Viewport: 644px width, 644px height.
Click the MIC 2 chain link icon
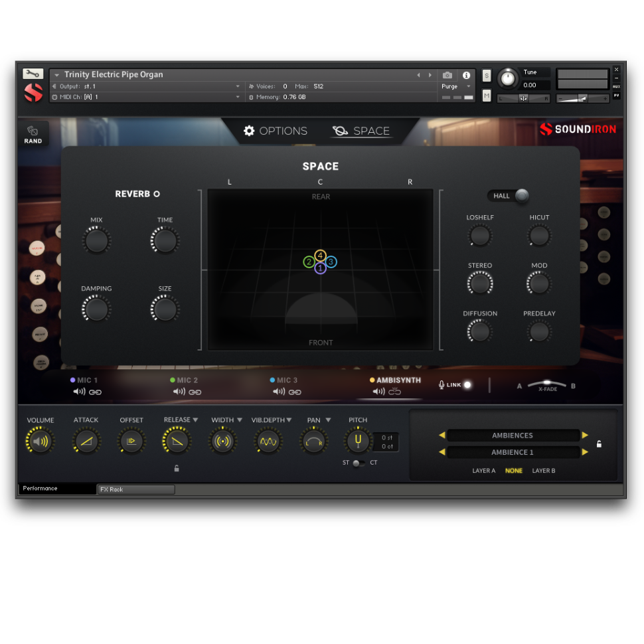coord(195,392)
